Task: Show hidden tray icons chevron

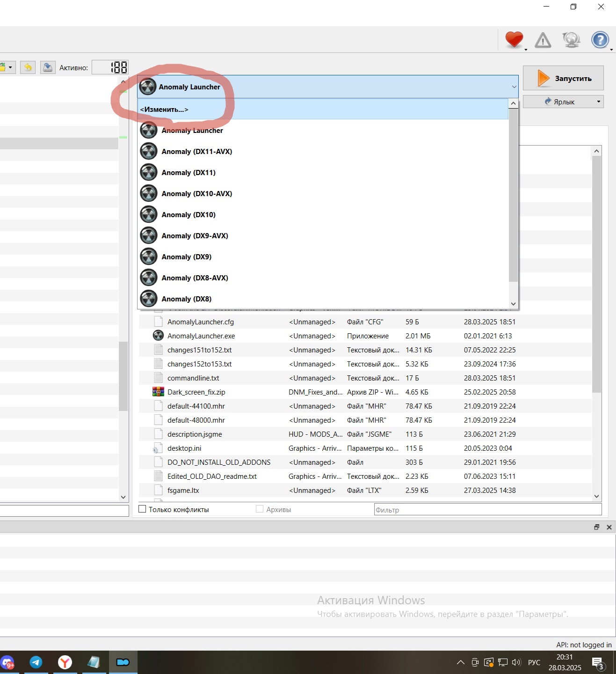Action: click(x=461, y=662)
